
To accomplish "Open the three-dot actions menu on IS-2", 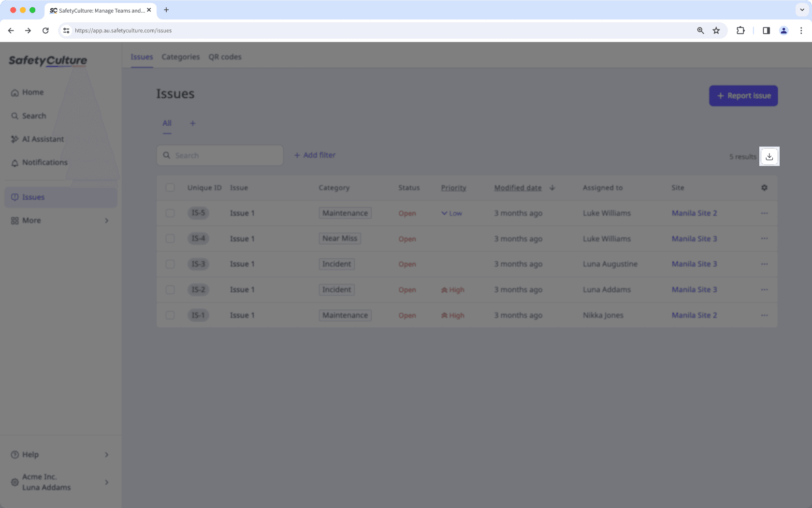I will pos(764,289).
